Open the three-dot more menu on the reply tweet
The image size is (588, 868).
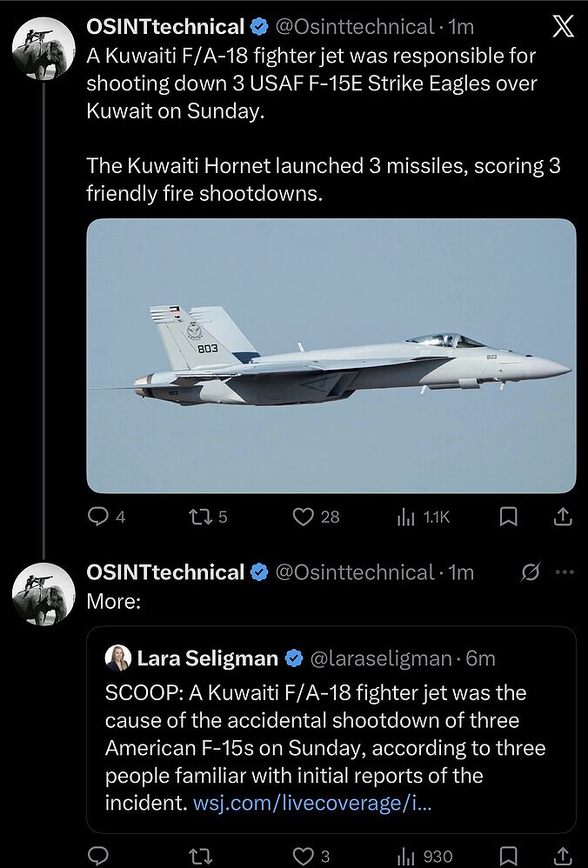pos(565,571)
